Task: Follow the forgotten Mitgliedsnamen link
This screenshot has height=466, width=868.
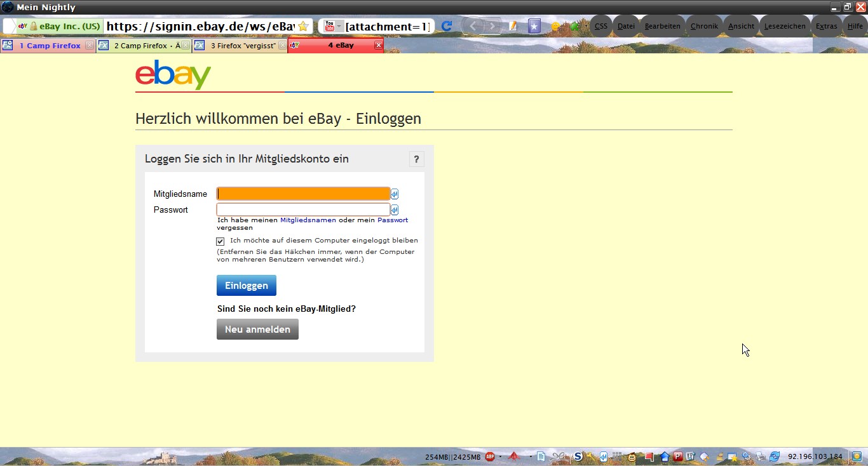Action: tap(308, 220)
